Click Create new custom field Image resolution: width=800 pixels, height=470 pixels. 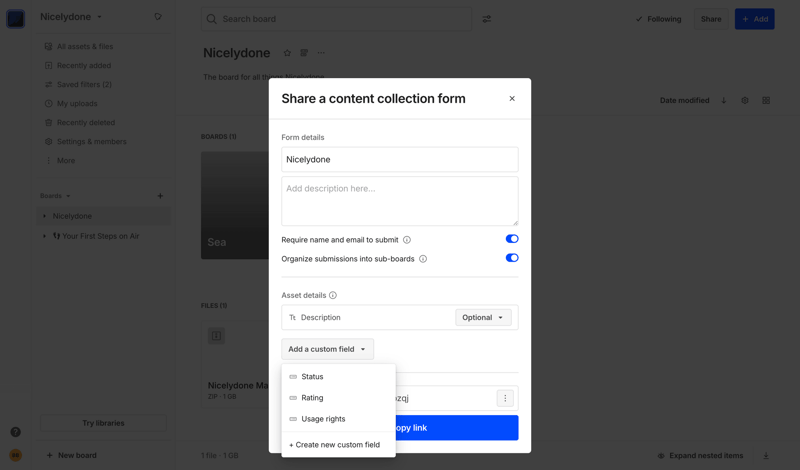pos(334,445)
